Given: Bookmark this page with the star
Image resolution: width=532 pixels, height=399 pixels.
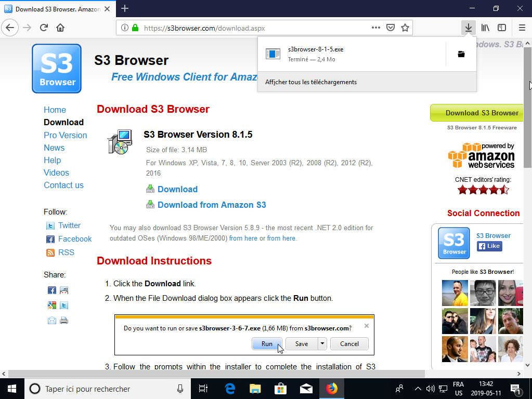Looking at the screenshot, I should [x=405, y=28].
